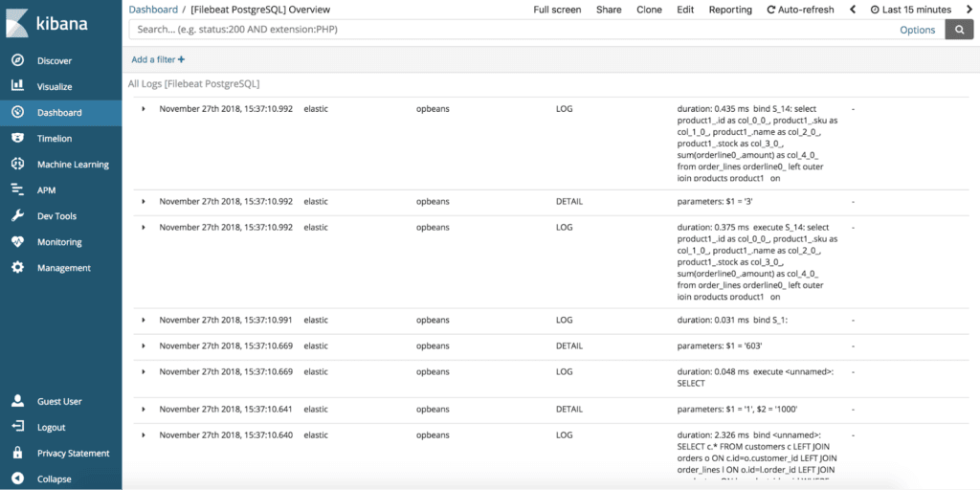Open Dev Tools wrench icon
Viewport: 980px width, 490px height.
[17, 216]
